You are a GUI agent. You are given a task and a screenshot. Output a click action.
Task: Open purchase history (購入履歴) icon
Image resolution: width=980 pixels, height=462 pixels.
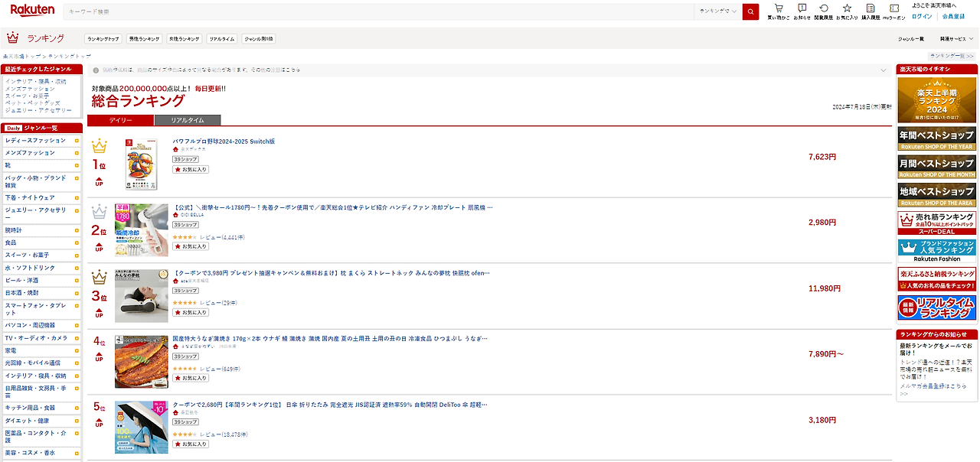(871, 11)
